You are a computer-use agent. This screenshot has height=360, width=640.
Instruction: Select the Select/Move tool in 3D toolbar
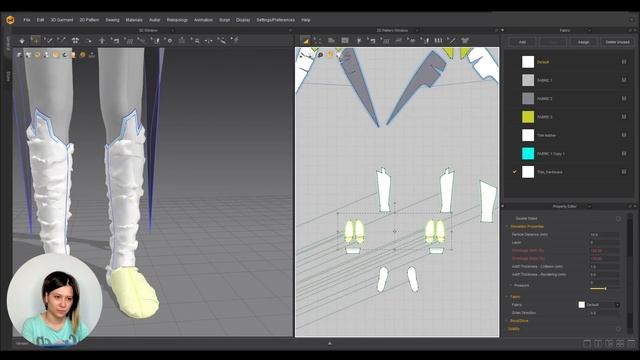(x=36, y=40)
